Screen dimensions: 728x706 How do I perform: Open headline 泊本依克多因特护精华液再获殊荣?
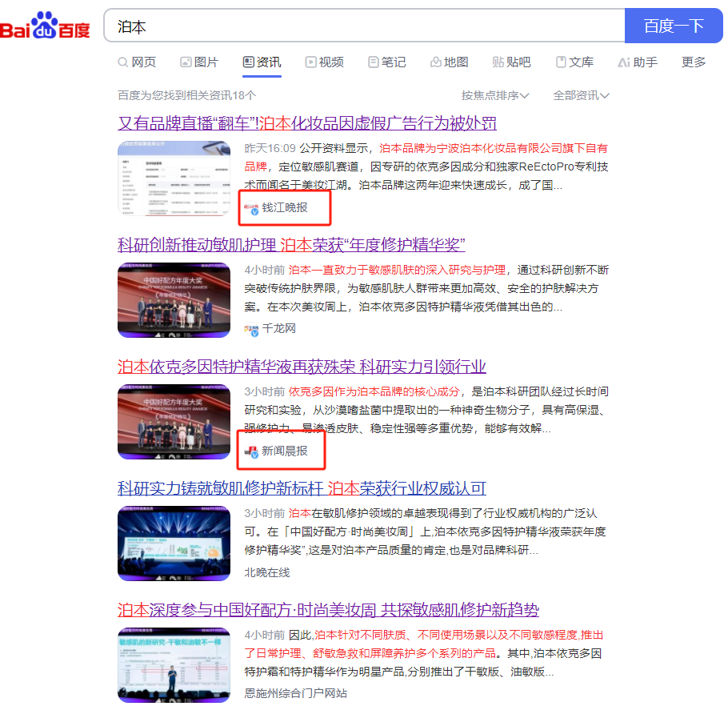click(302, 367)
